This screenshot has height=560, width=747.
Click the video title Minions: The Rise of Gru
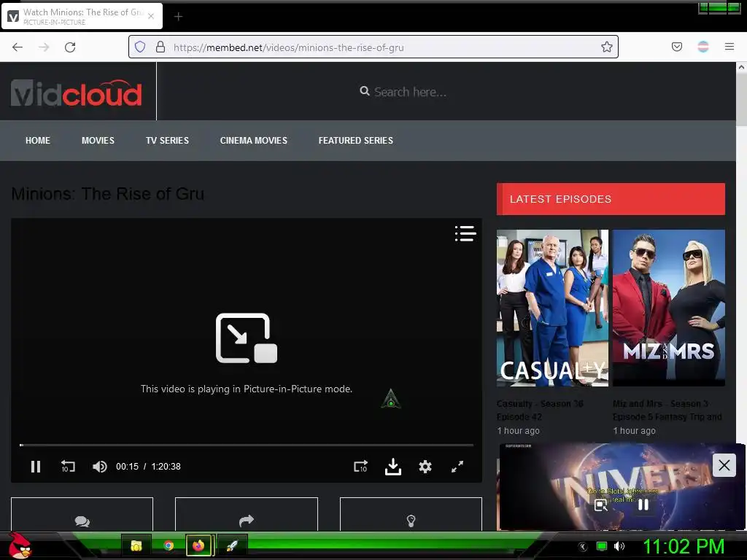point(108,194)
